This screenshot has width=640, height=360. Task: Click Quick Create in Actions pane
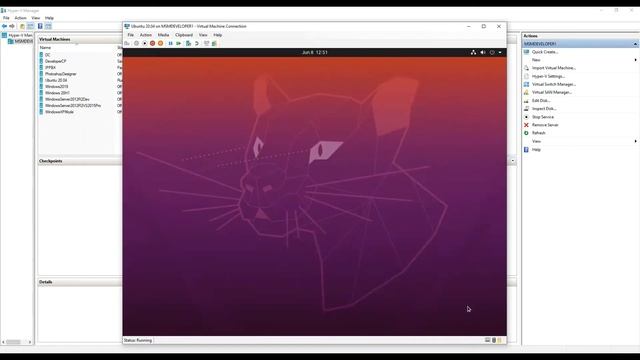(545, 52)
